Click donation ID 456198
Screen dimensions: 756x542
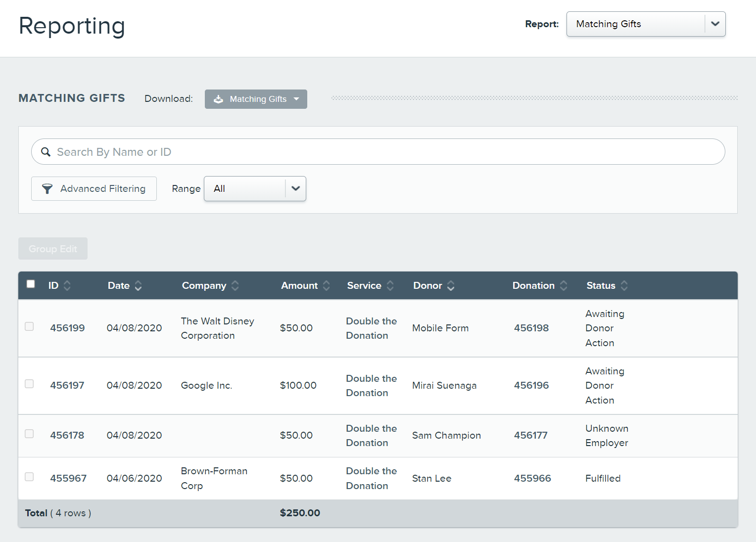tap(531, 328)
